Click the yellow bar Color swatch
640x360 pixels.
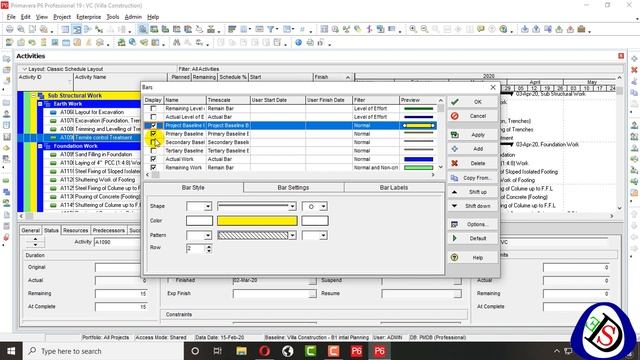pos(257,221)
